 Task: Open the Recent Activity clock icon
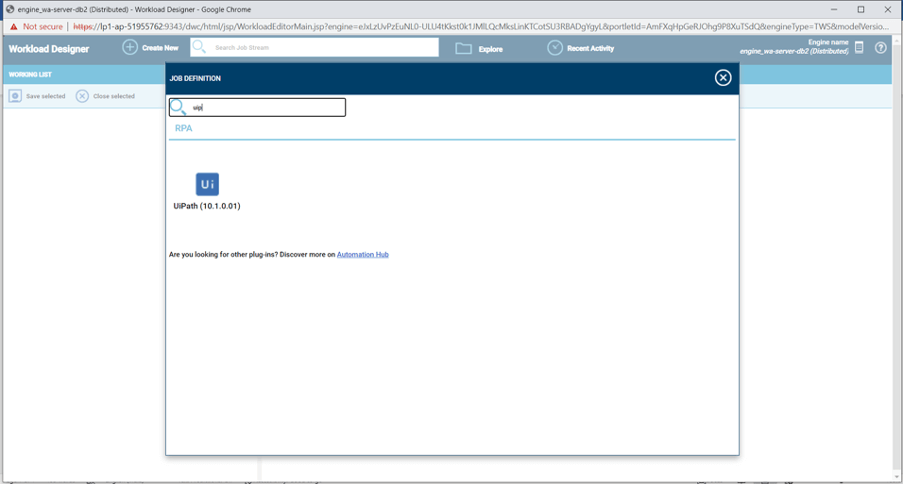tap(555, 48)
